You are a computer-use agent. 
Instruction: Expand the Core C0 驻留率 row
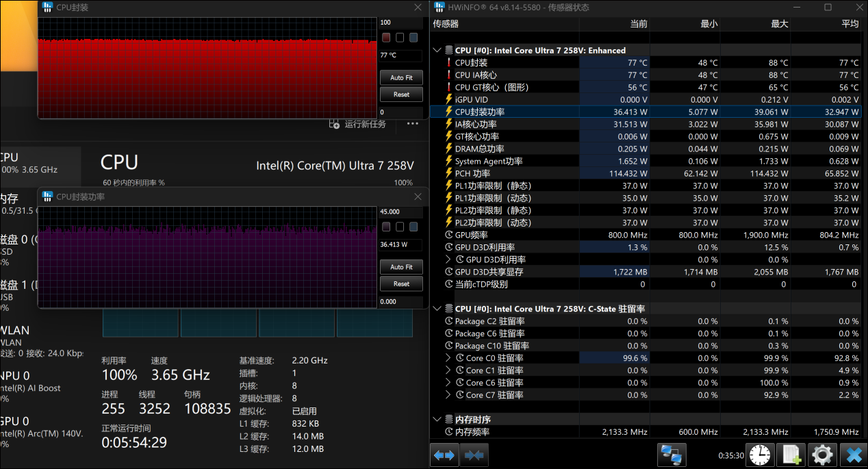point(449,358)
